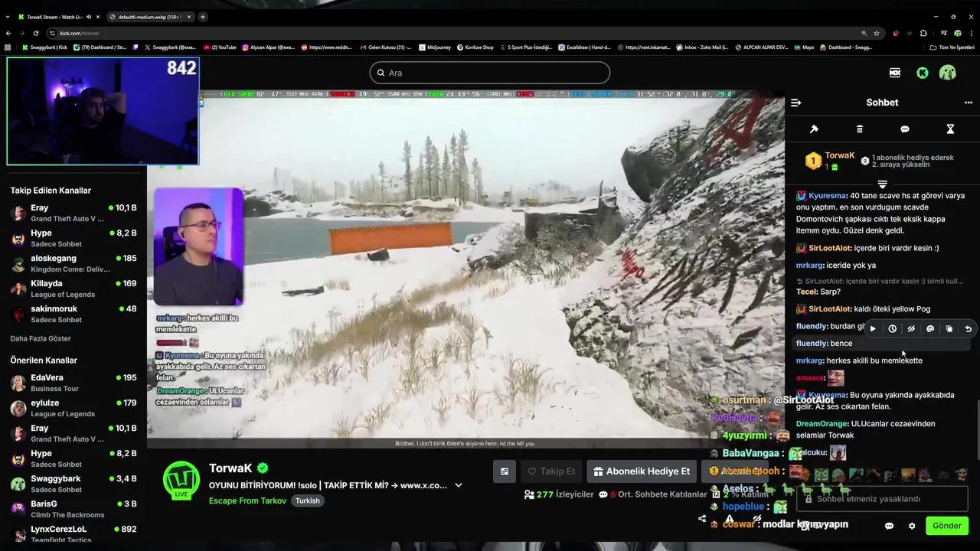The height and width of the screenshot is (551, 980).
Task: Click username SirLootAlot on 'kaldı öteki yellow' message
Action: click(830, 309)
